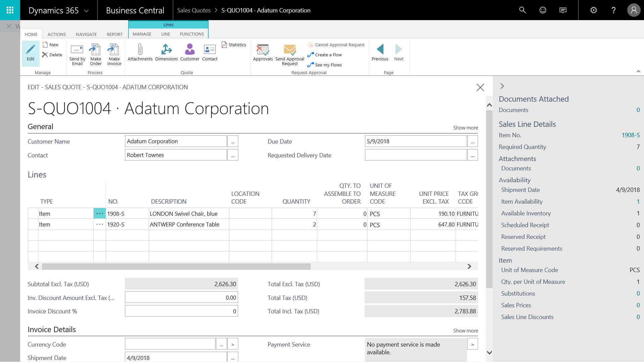Expand the Dynamics 365 dropdown chevron
The width and height of the screenshot is (644, 362).
(x=86, y=11)
